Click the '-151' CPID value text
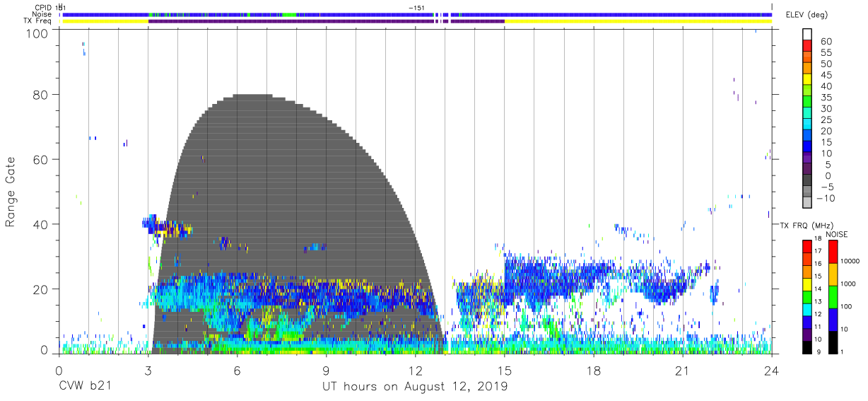 click(x=416, y=7)
